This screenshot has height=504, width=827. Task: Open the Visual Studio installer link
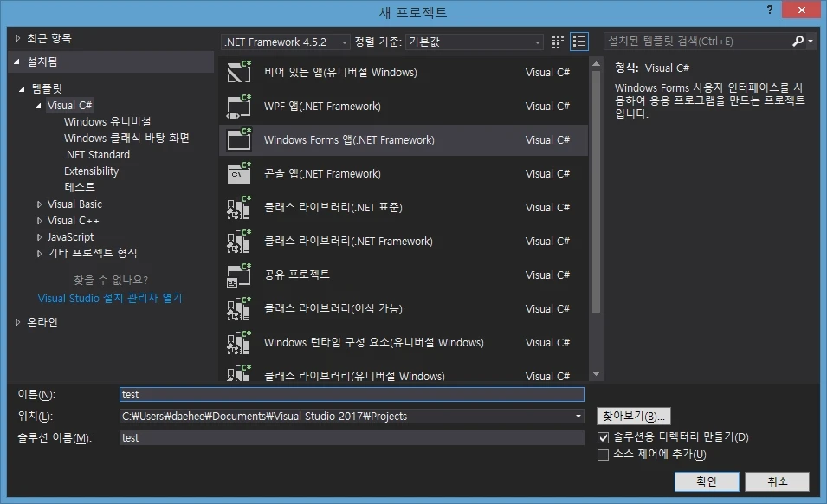(x=110, y=298)
